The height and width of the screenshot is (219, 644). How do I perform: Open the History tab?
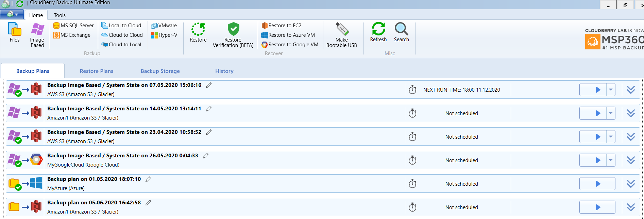(x=224, y=71)
